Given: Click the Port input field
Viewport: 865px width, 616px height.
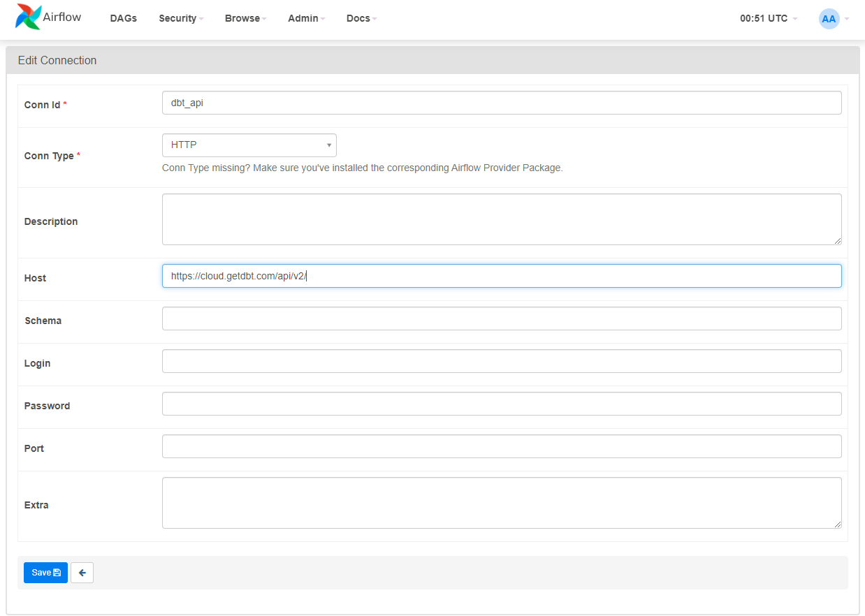Looking at the screenshot, I should click(x=501, y=446).
